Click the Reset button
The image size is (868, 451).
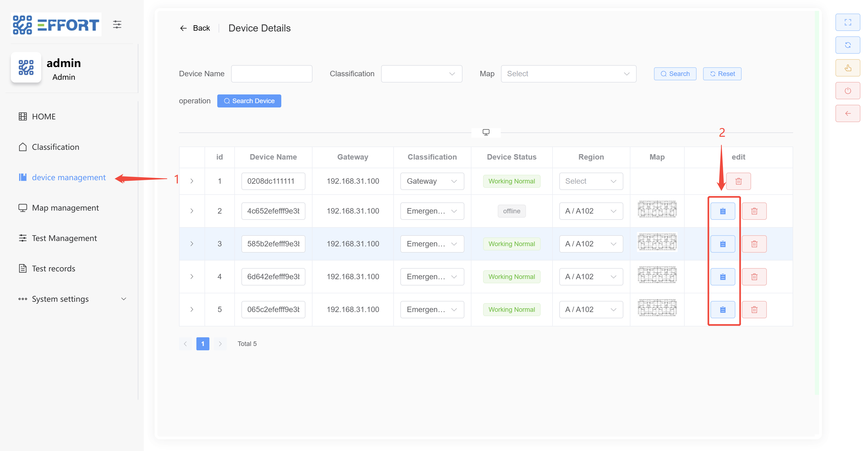pos(722,74)
